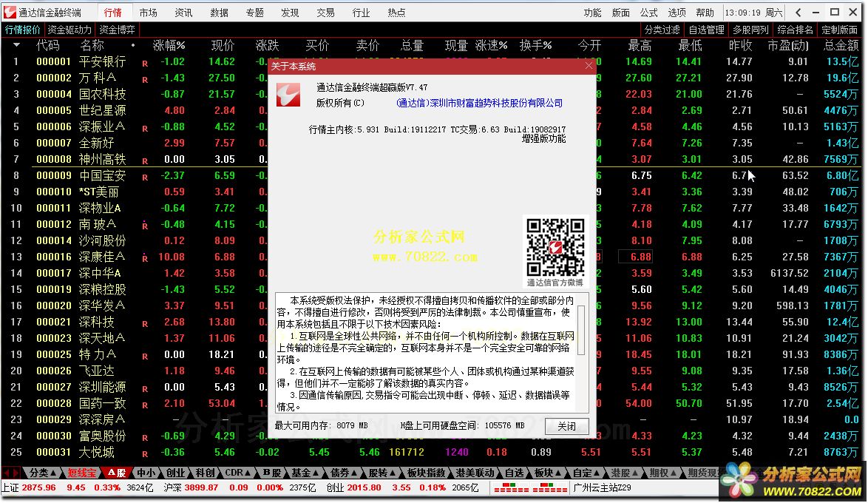Click the red scroll-arrows icon left of 分类 tab
This screenshot has height=503, width=868.
(x=11, y=473)
